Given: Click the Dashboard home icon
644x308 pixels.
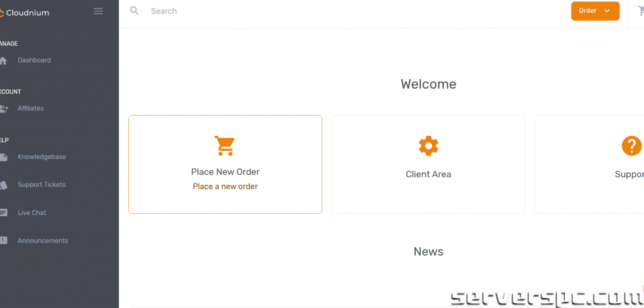Looking at the screenshot, I should pos(4,60).
